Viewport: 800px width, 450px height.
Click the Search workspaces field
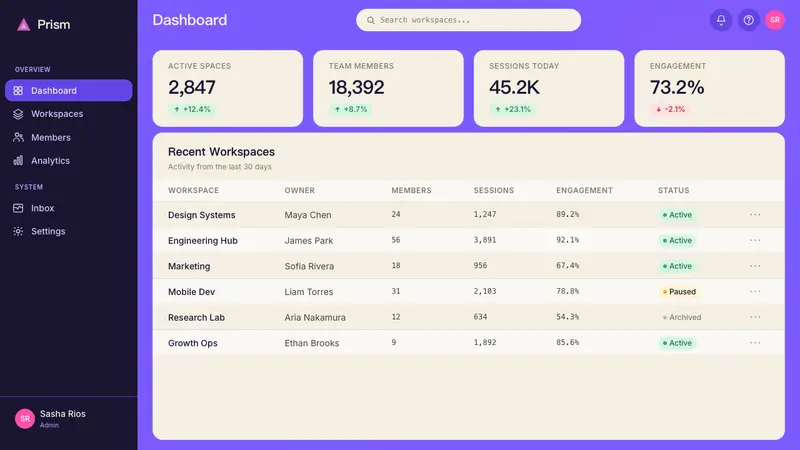pyautogui.click(x=468, y=20)
